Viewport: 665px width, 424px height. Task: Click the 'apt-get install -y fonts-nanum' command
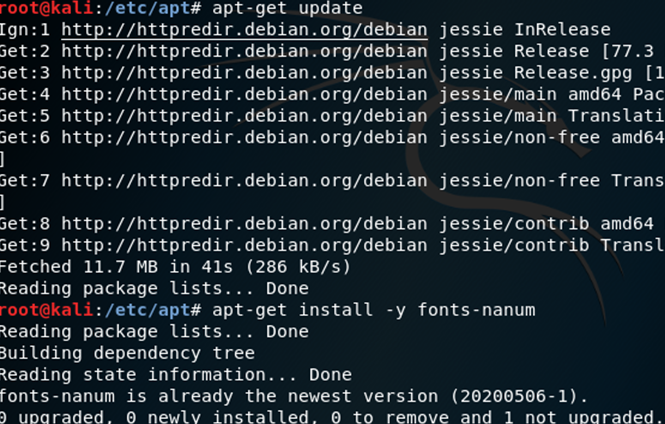374,310
